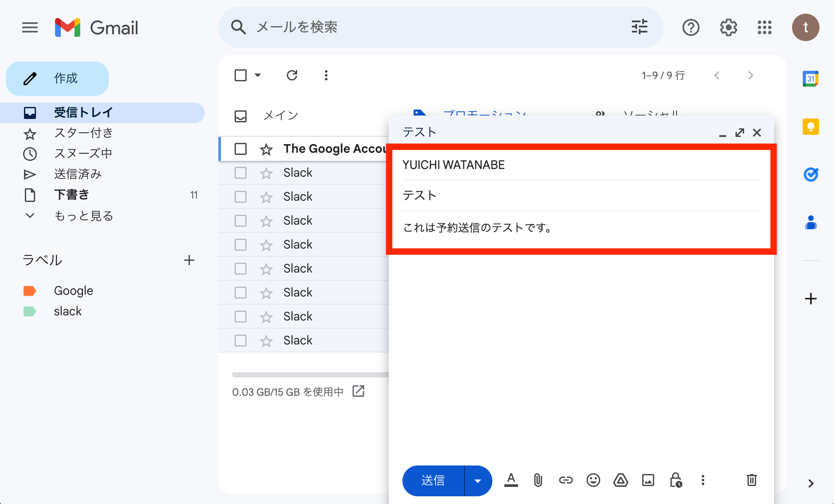Open Google Keep side panel
The width and height of the screenshot is (834, 504).
coord(810,127)
